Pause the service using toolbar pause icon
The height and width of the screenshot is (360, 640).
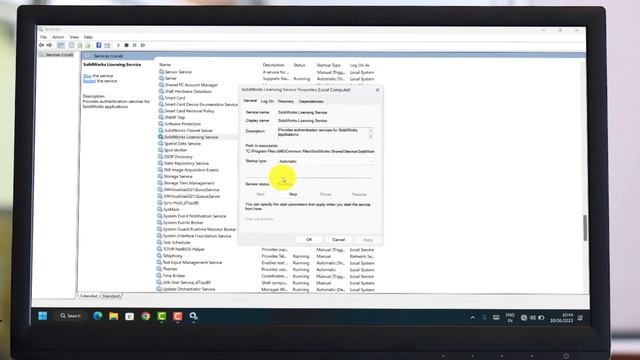click(135, 45)
